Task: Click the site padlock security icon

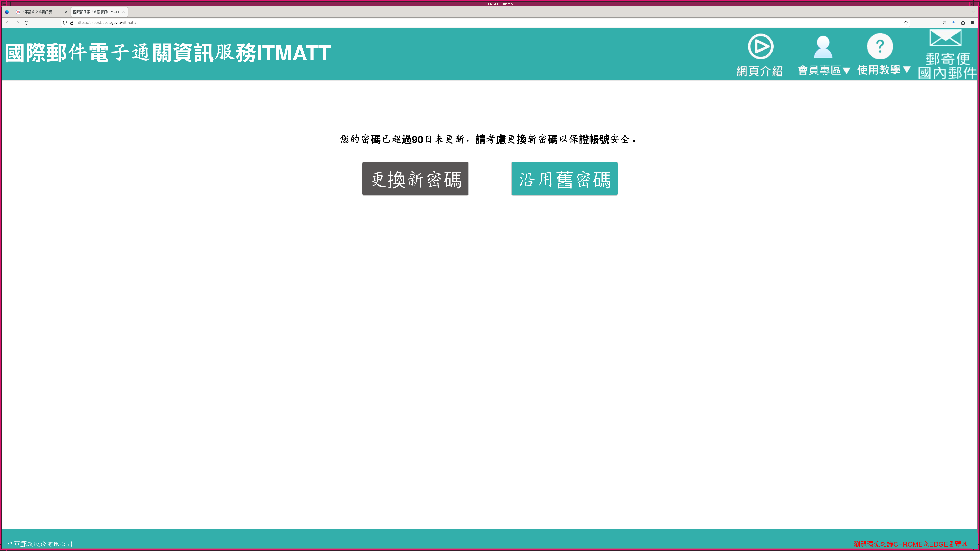Action: [x=72, y=23]
